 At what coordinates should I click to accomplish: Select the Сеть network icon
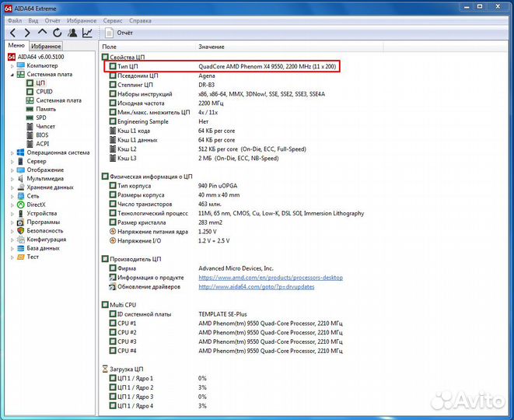point(21,196)
